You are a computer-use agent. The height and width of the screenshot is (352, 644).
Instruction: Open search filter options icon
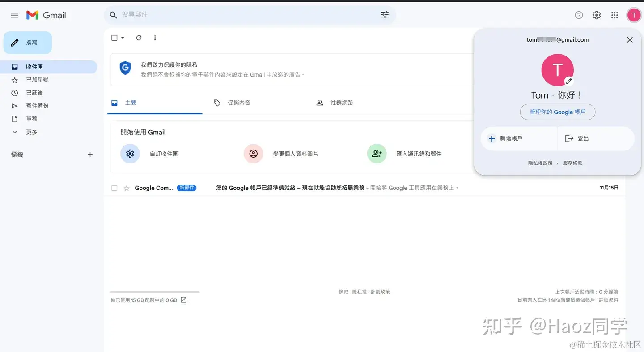click(385, 15)
